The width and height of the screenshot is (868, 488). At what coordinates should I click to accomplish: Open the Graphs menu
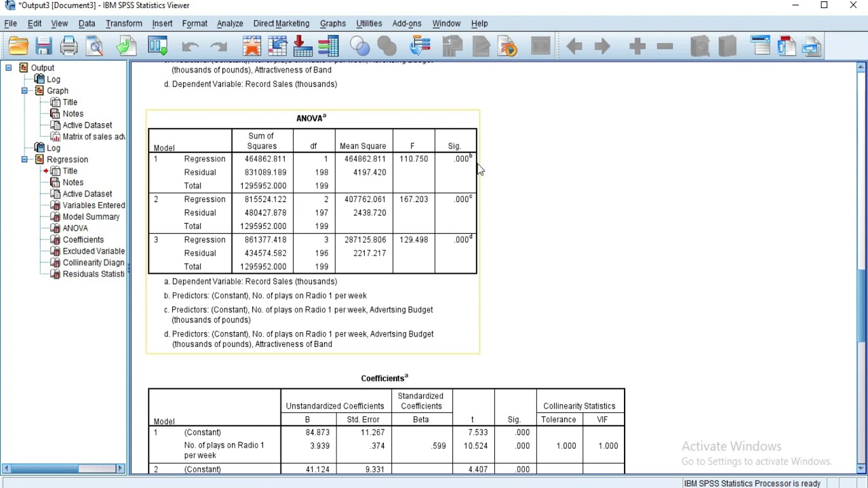(333, 23)
